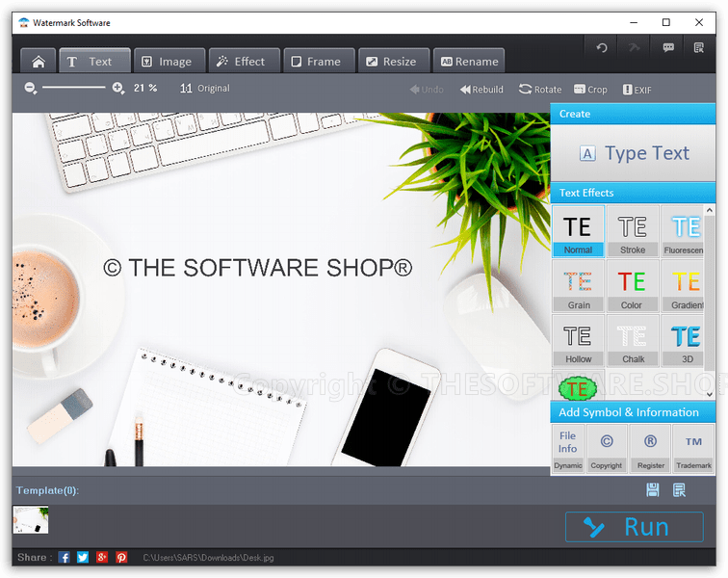Save template with the floppy disk icon
This screenshot has height=578, width=728.
[x=652, y=489]
